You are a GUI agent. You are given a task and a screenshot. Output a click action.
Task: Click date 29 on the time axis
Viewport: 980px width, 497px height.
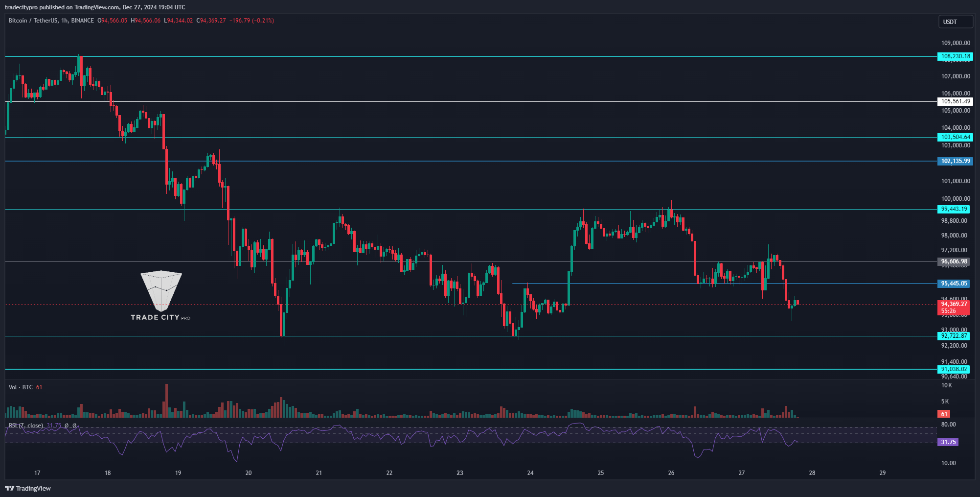point(883,473)
